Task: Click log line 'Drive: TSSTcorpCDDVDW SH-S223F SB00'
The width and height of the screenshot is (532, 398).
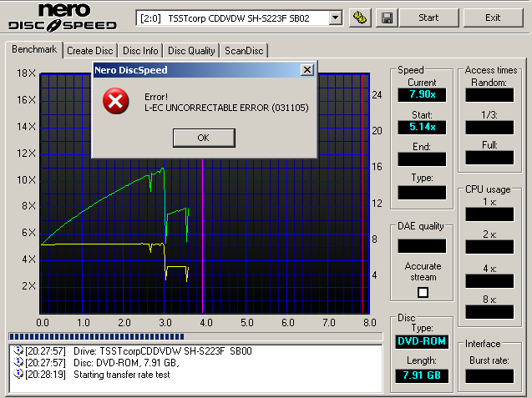Action: point(163,351)
